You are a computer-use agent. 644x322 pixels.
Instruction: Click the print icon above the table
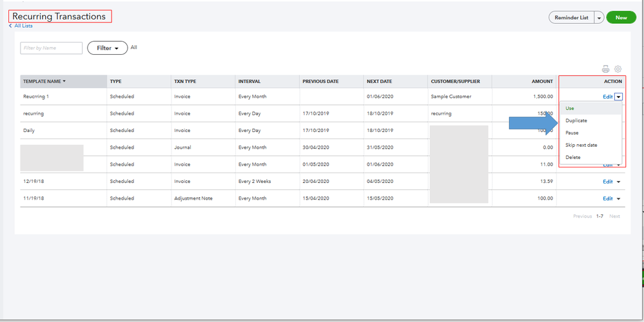[x=605, y=69]
